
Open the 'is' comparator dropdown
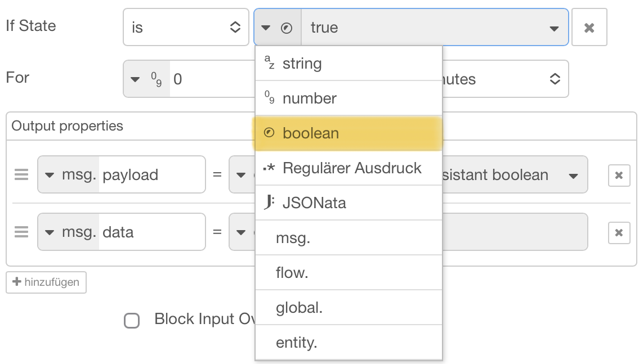pos(186,27)
